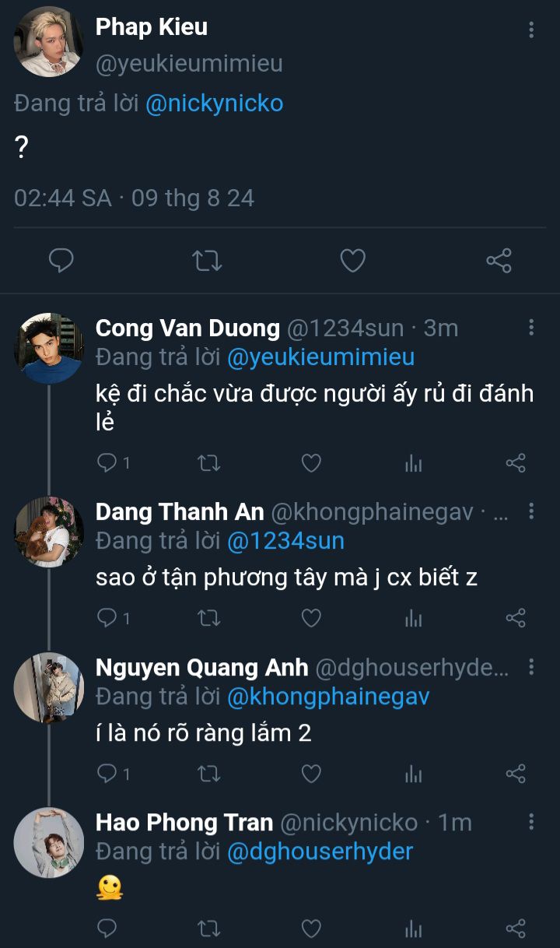The height and width of the screenshot is (948, 560).
Task: Retweet Dang Thanh An's reply
Action: pyautogui.click(x=208, y=619)
